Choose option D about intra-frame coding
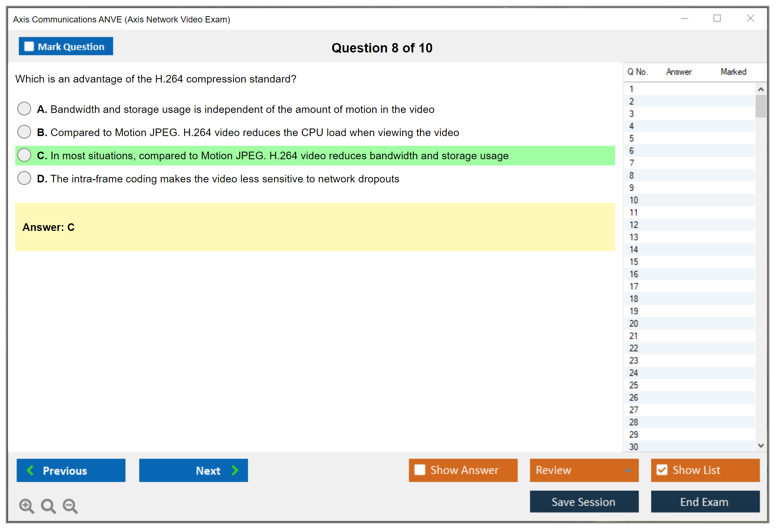This screenshot has height=532, width=778. (x=24, y=178)
